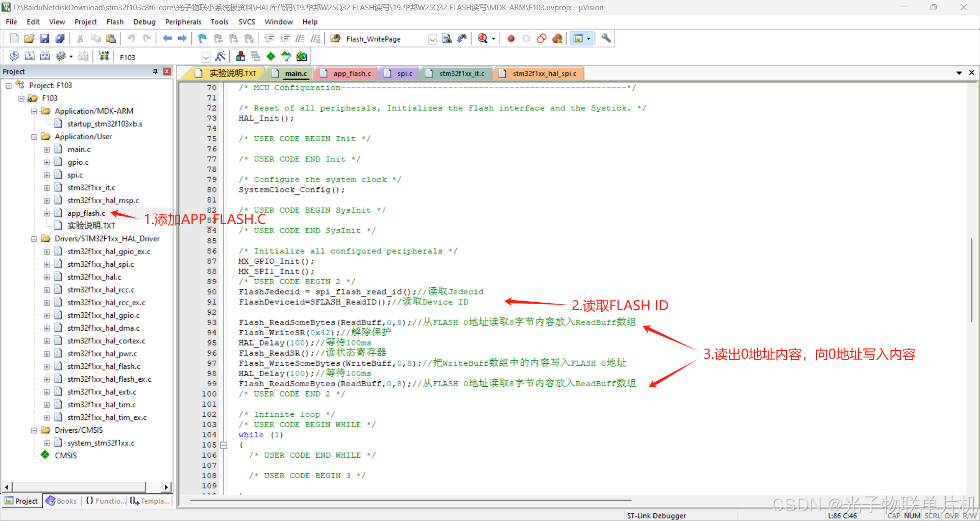Expand the app_flash.c tree node
The height and width of the screenshot is (521, 980).
(x=47, y=213)
